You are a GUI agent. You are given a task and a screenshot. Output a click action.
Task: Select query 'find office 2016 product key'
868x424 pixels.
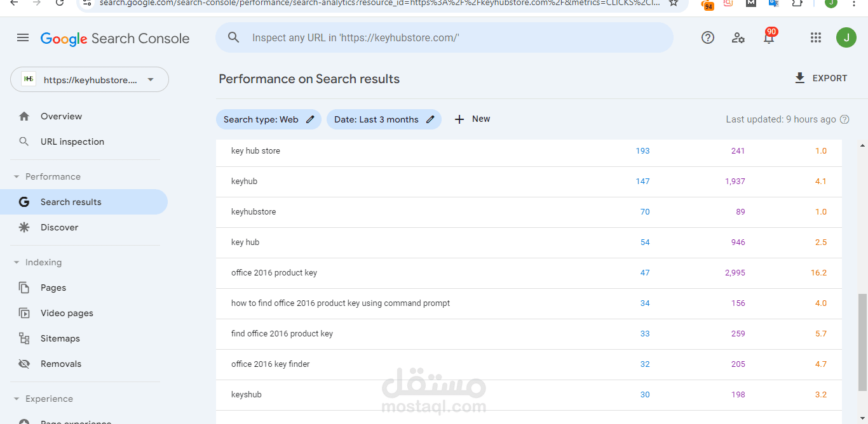pos(529,334)
